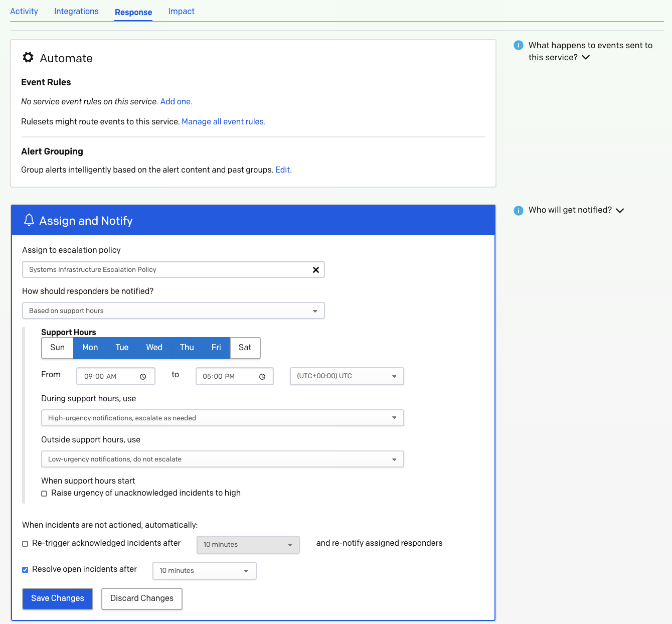The image size is (672, 624).
Task: Uncheck Resolve open incidents after
Action: [25, 570]
